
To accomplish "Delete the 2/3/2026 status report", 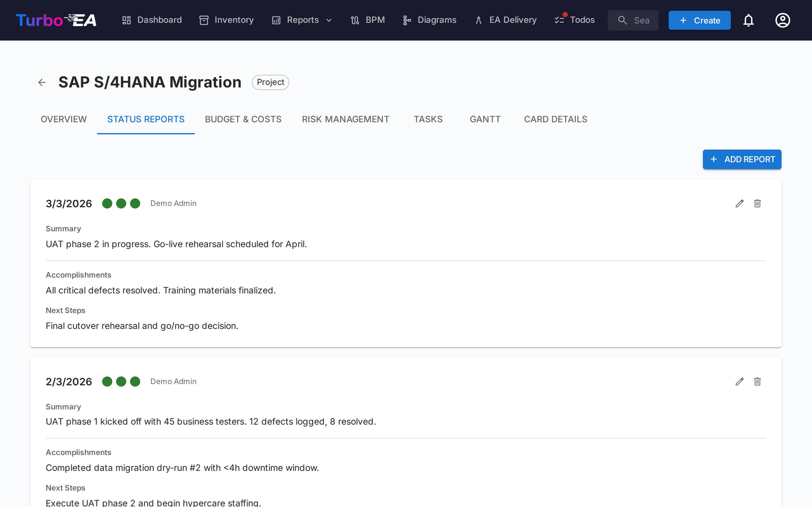I will click(757, 382).
